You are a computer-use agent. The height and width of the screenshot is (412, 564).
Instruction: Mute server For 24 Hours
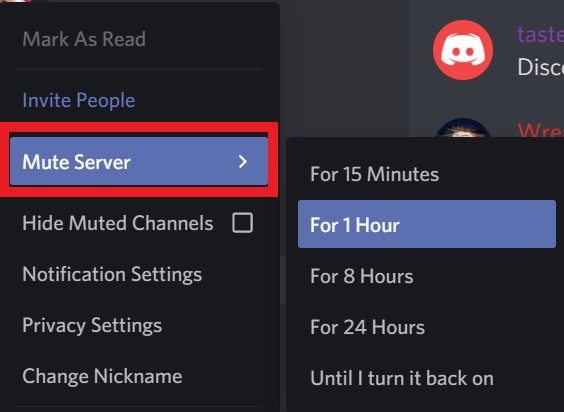pos(427,327)
